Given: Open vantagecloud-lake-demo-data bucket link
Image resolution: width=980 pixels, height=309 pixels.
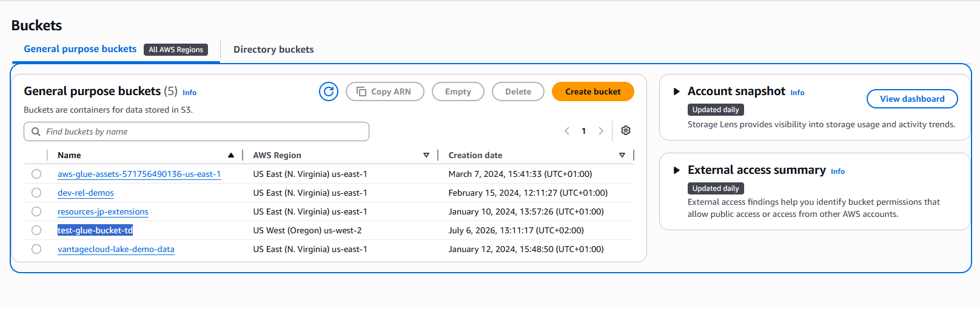Looking at the screenshot, I should click(x=116, y=249).
